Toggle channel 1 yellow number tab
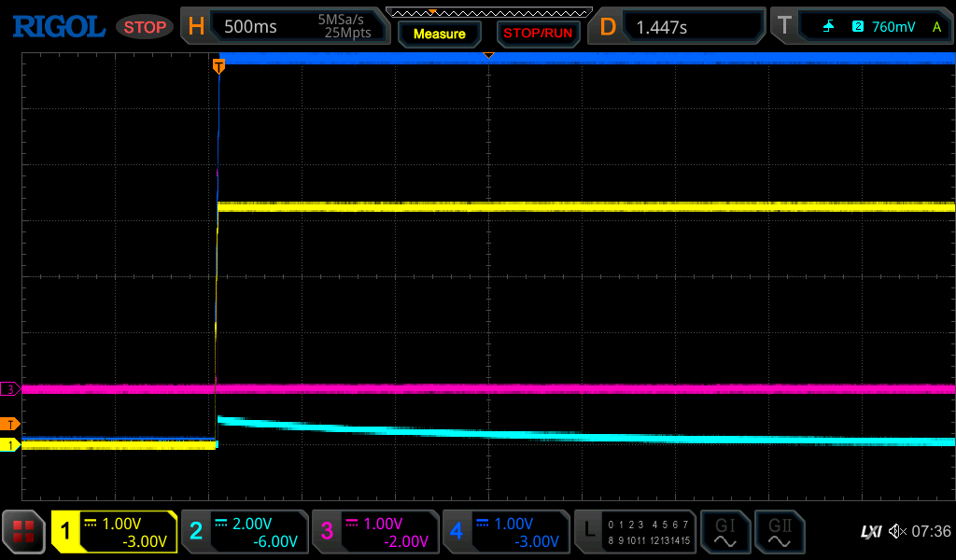 point(65,531)
